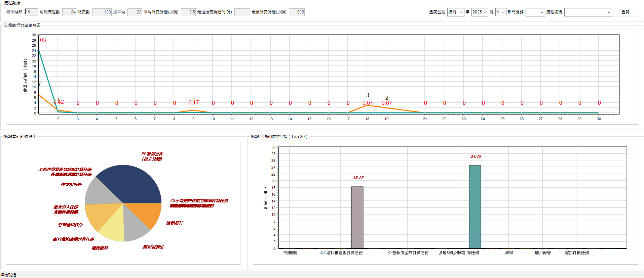Click day 30 on the trend chart axis
Image resolution: width=644 pixels, height=278 pixels.
coord(599,119)
